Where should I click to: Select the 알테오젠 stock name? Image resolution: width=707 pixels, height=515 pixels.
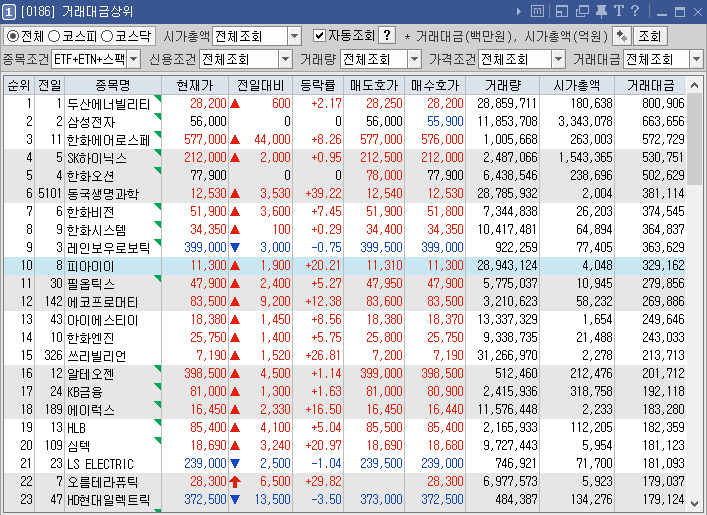[x=90, y=374]
